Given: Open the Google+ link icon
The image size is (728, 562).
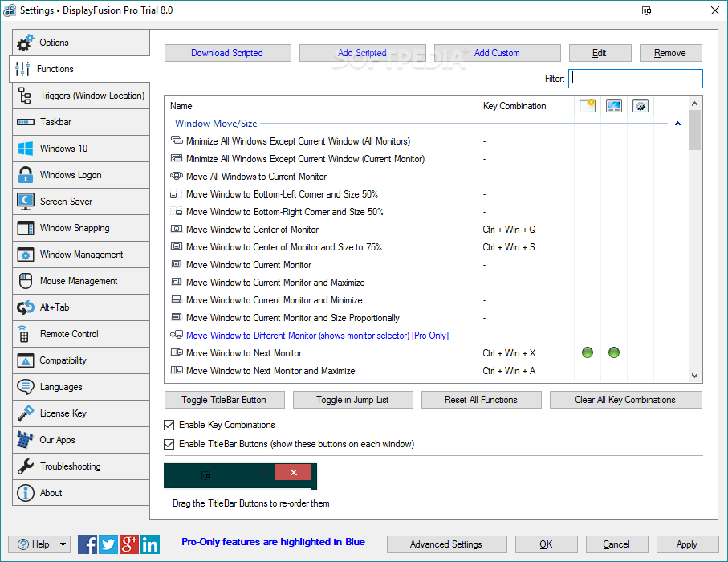Looking at the screenshot, I should click(129, 544).
